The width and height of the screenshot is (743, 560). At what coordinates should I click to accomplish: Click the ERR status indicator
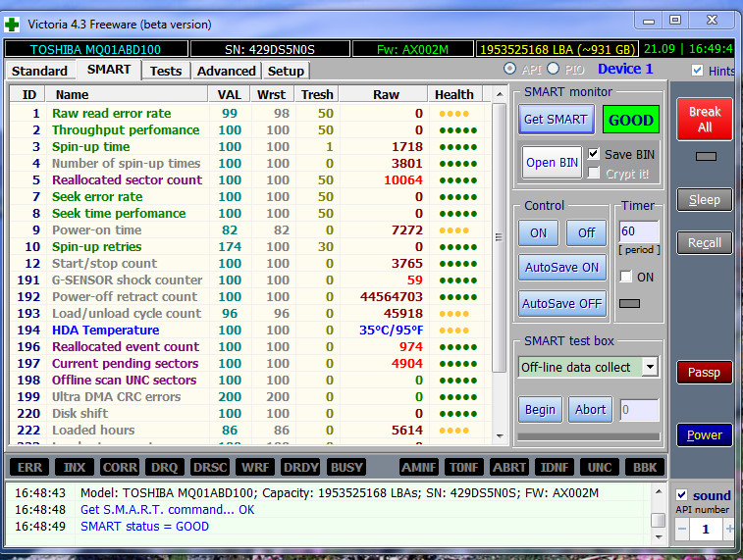pos(29,468)
